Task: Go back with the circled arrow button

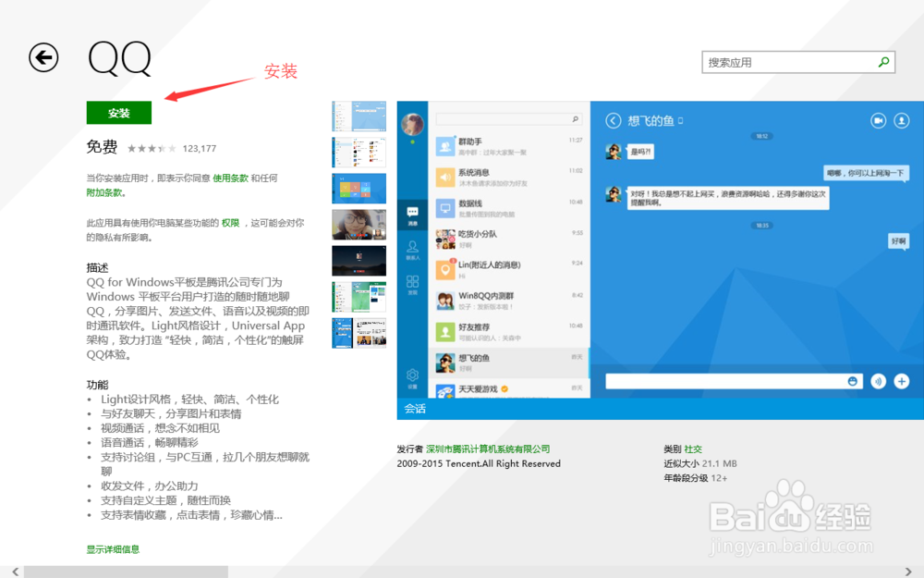Action: [x=43, y=57]
